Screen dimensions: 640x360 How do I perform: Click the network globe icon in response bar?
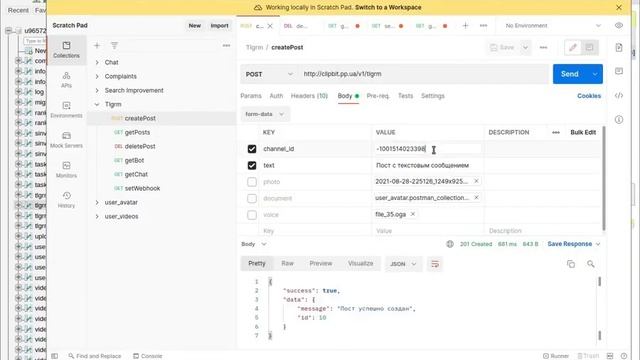450,244
